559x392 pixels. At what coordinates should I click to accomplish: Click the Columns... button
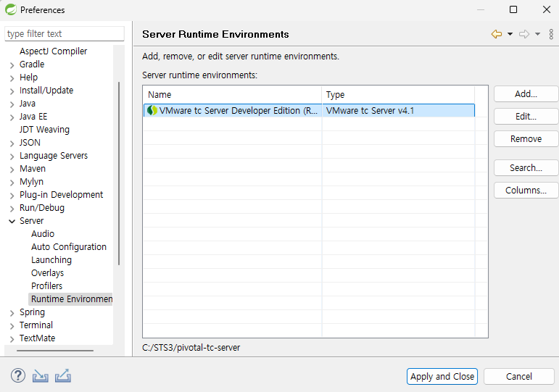pos(526,191)
